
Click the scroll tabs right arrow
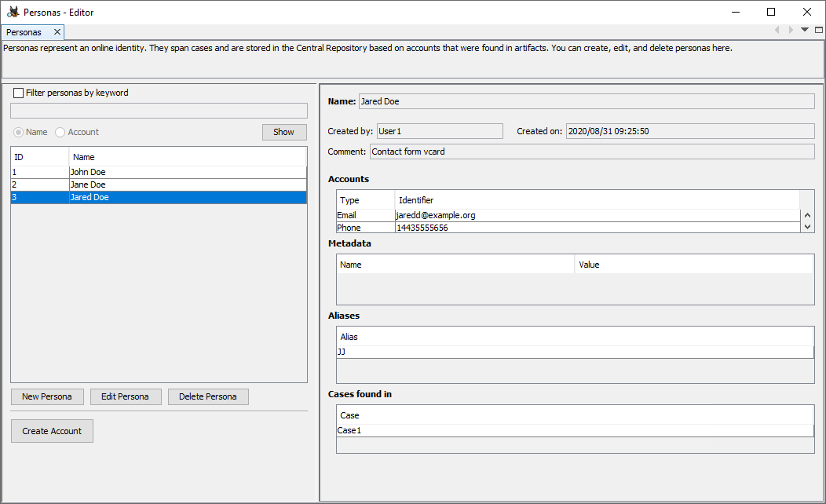pos(791,30)
